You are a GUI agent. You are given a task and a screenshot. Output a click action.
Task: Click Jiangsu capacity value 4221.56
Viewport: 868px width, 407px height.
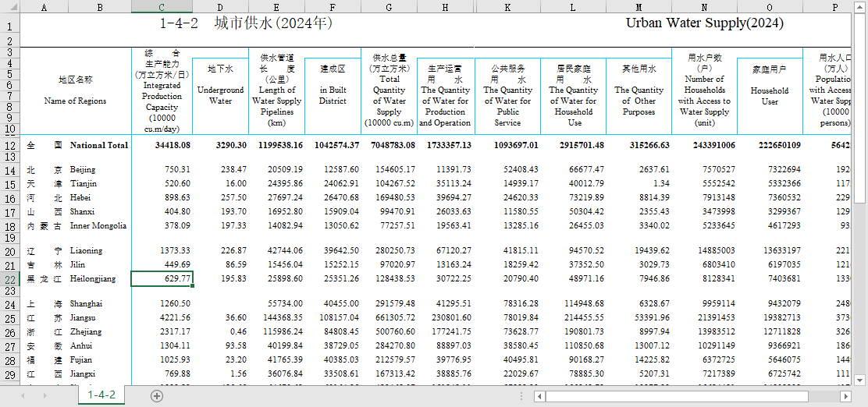pos(175,318)
